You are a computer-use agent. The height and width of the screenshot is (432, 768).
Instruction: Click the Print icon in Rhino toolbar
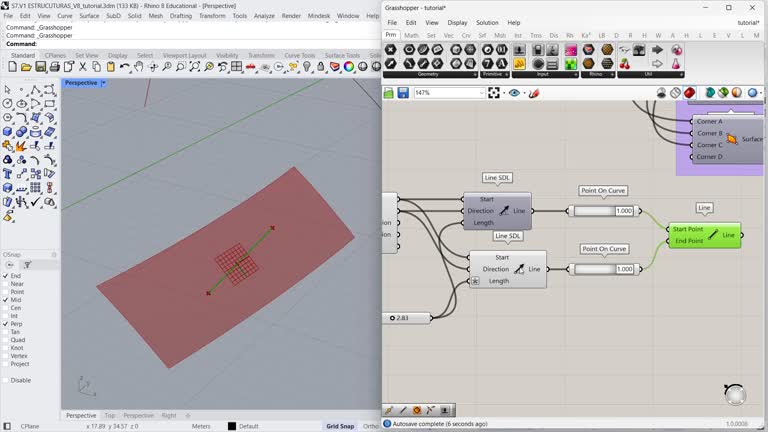pos(55,67)
